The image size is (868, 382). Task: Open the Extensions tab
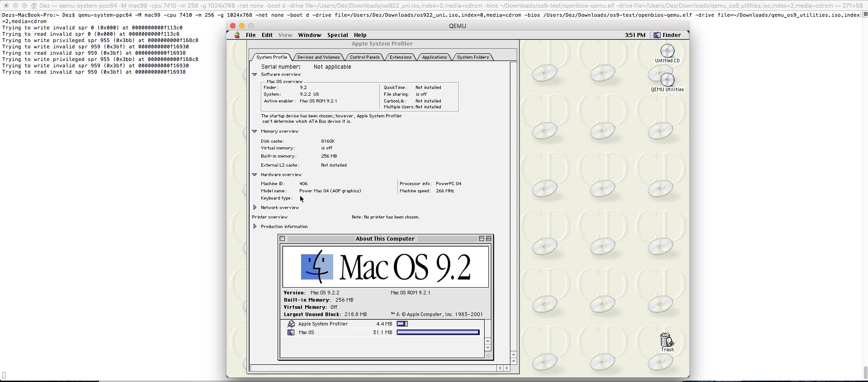[401, 57]
